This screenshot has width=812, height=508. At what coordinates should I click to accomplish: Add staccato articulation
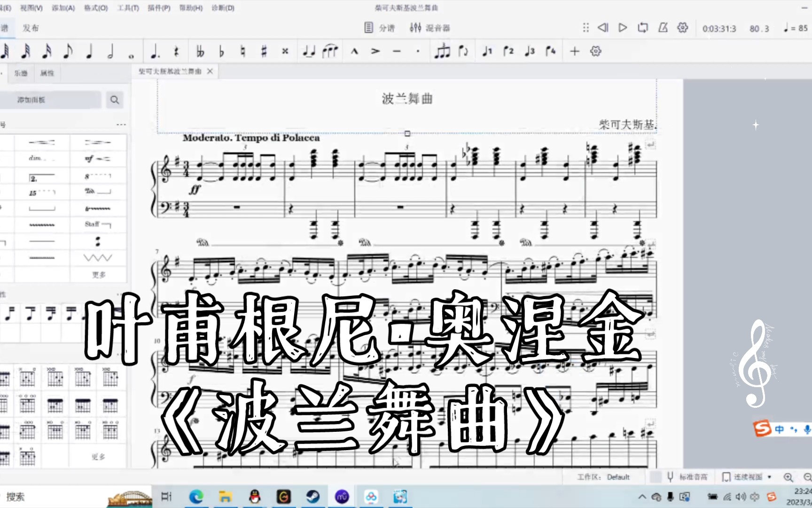[418, 51]
